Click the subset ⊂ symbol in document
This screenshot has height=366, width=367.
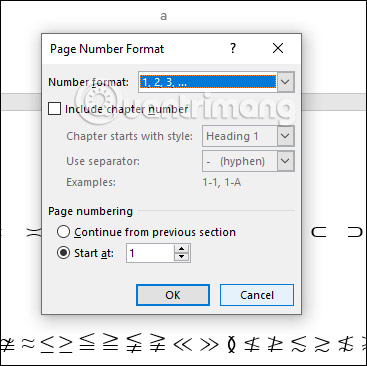tap(319, 232)
